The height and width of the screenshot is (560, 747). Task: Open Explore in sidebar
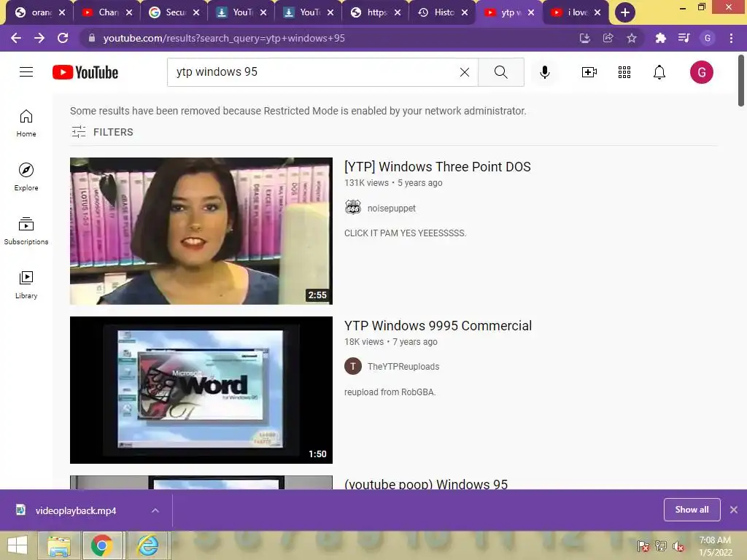26,176
